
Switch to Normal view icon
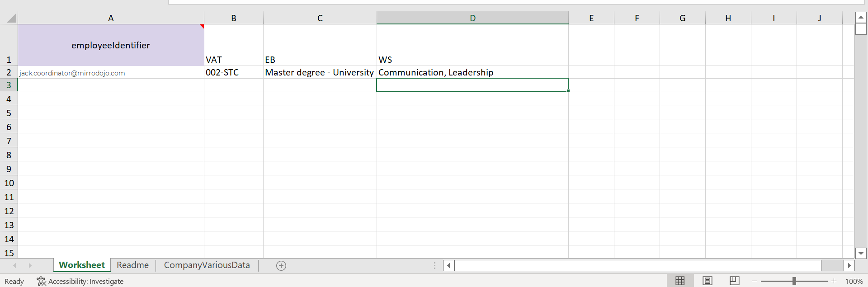click(680, 281)
